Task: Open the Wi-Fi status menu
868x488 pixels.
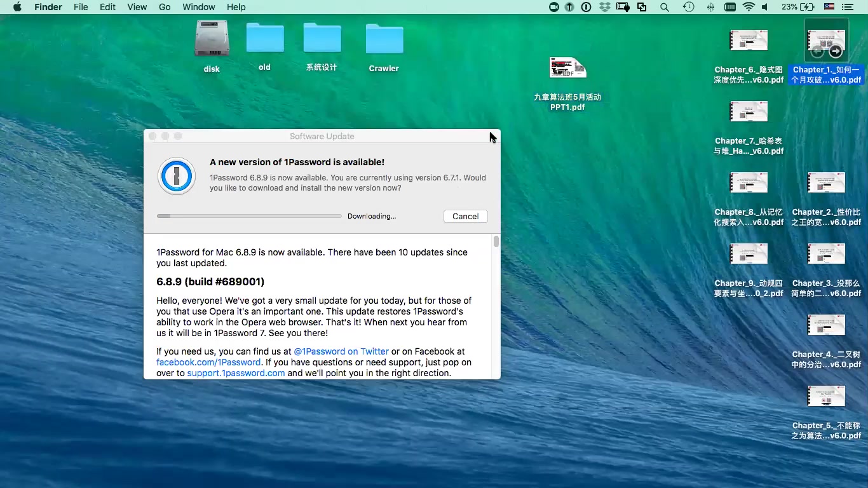Action: pyautogui.click(x=749, y=7)
